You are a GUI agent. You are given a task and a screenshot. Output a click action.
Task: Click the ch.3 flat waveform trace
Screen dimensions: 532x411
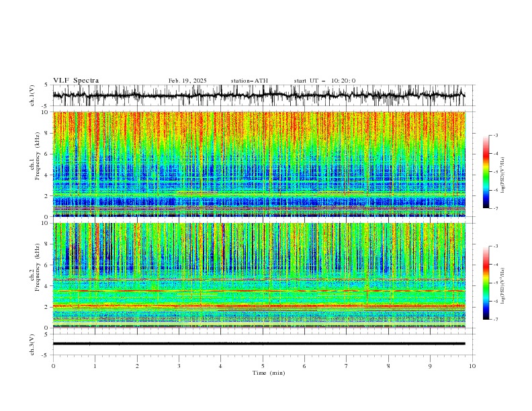click(x=259, y=344)
